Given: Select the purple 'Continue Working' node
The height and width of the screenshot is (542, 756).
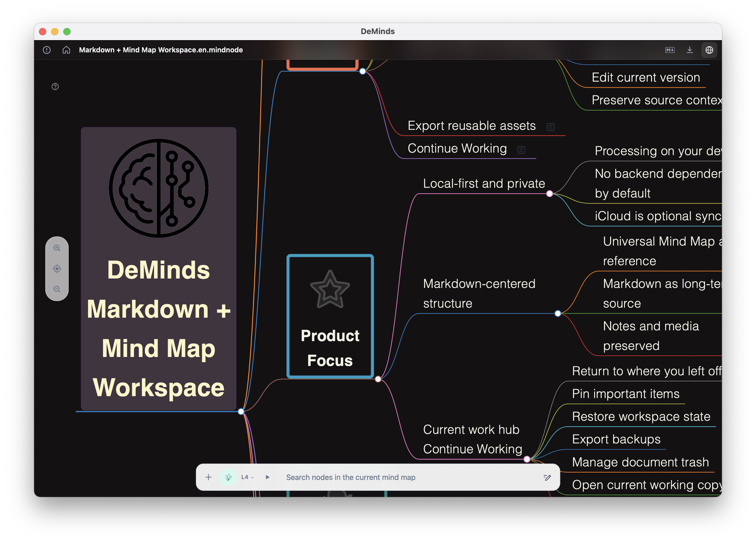Looking at the screenshot, I should (x=457, y=148).
